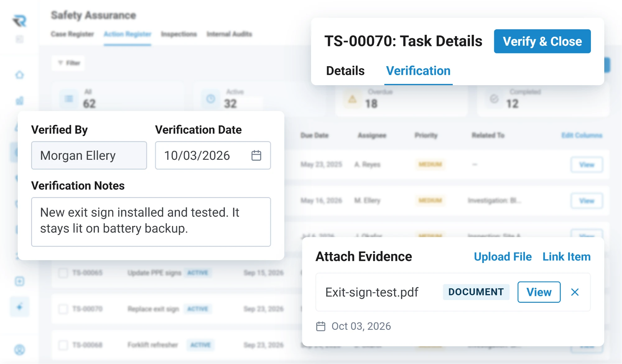Click the app logo in the sidebar
This screenshot has width=622, height=364.
coord(19,21)
